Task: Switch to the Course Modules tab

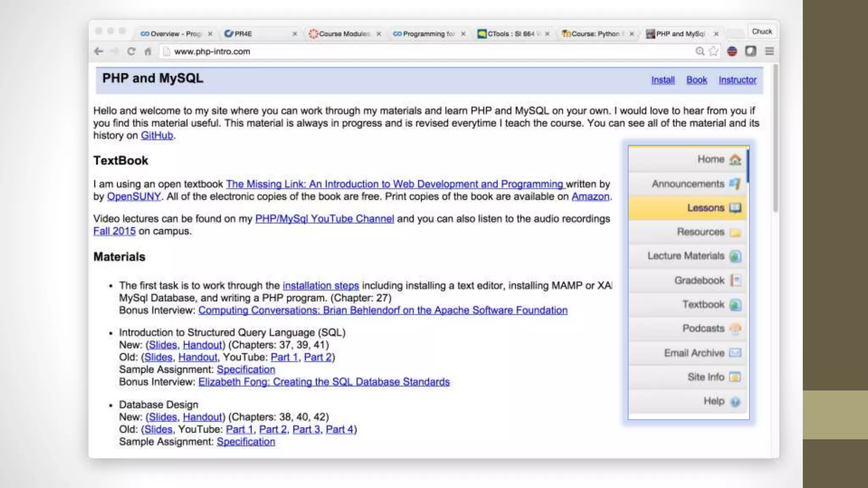Action: click(x=344, y=34)
